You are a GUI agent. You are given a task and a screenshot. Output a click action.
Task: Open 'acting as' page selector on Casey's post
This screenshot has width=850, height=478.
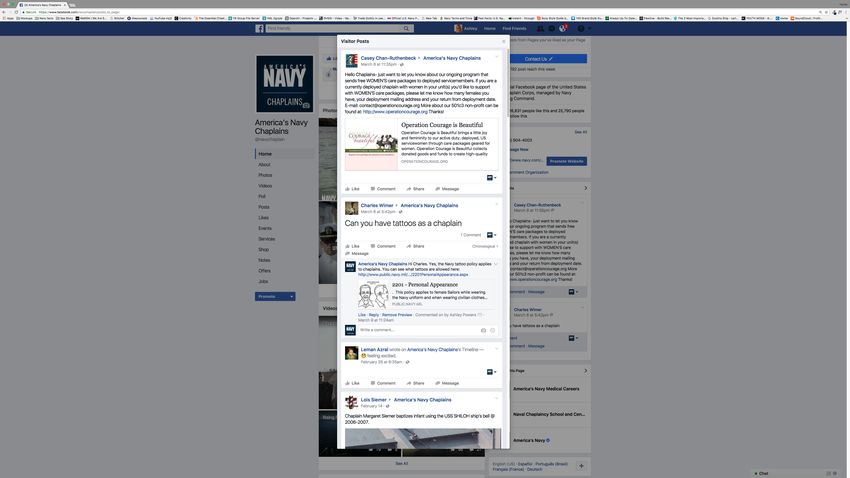point(491,178)
